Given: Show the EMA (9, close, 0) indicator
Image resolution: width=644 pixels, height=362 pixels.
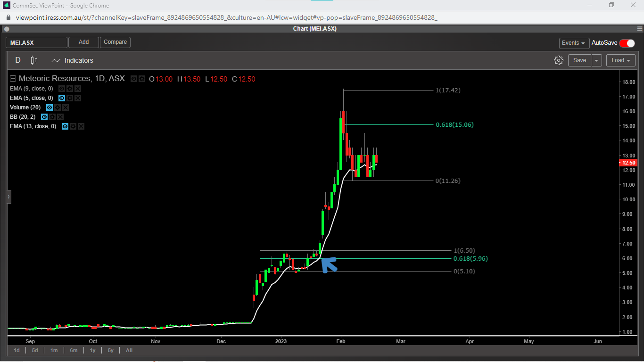Looking at the screenshot, I should (62, 89).
